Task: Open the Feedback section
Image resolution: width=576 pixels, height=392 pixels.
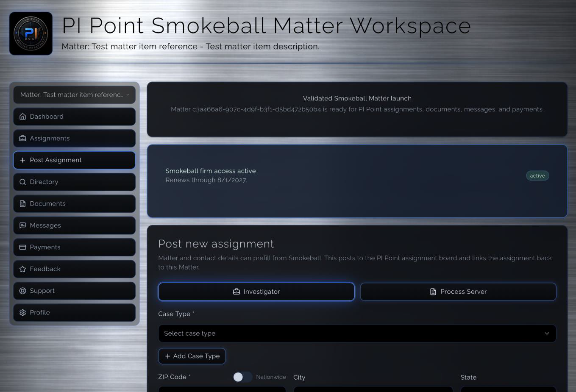Action: pyautogui.click(x=75, y=269)
